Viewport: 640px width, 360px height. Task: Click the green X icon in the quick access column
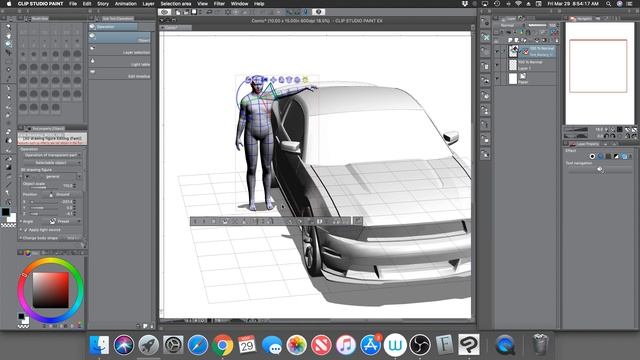(x=485, y=37)
